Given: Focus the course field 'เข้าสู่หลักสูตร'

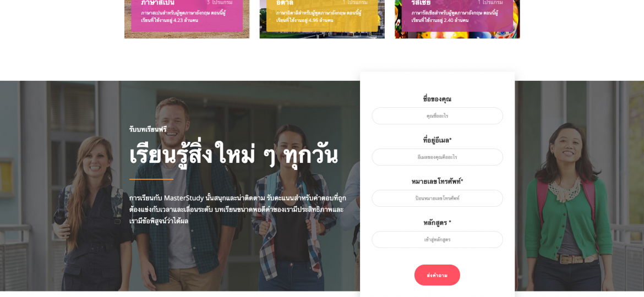Looking at the screenshot, I should [x=437, y=240].
